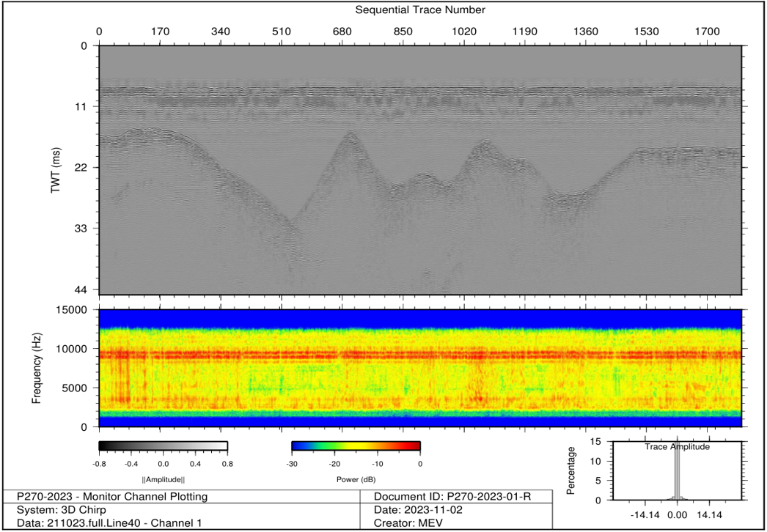Click the P270-2023 Monitor Channel Plotting title
The width and height of the screenshot is (767, 532).
(x=112, y=497)
